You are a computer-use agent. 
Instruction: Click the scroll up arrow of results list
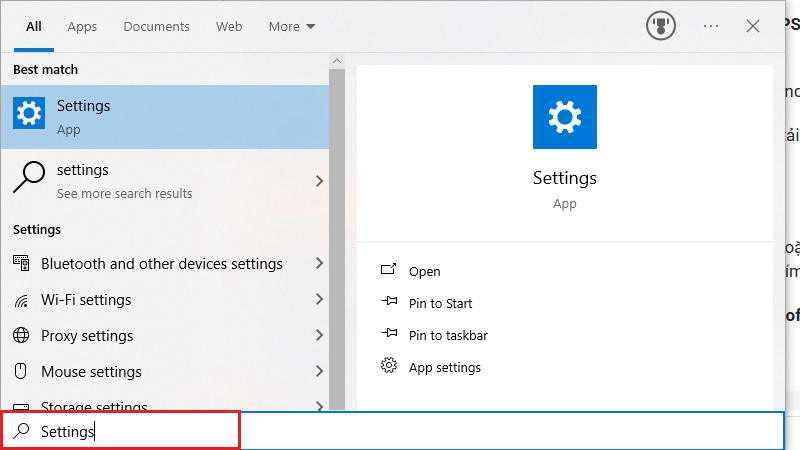pyautogui.click(x=337, y=61)
